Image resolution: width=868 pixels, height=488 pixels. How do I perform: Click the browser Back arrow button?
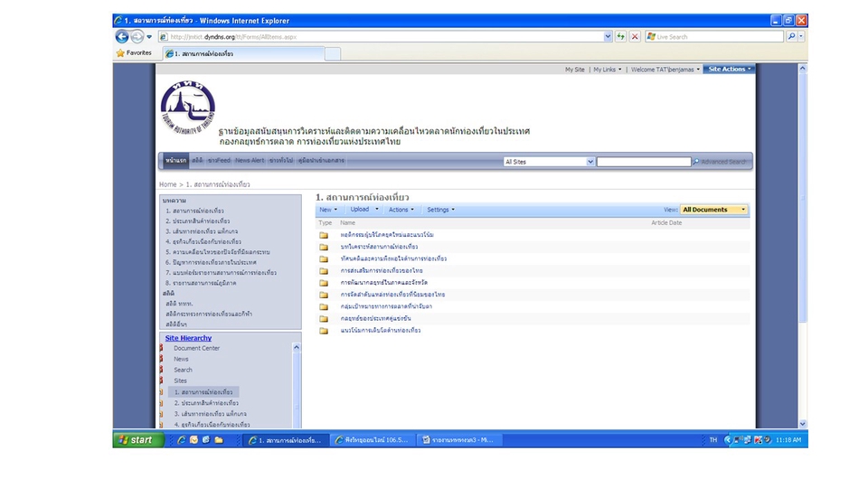click(x=122, y=36)
